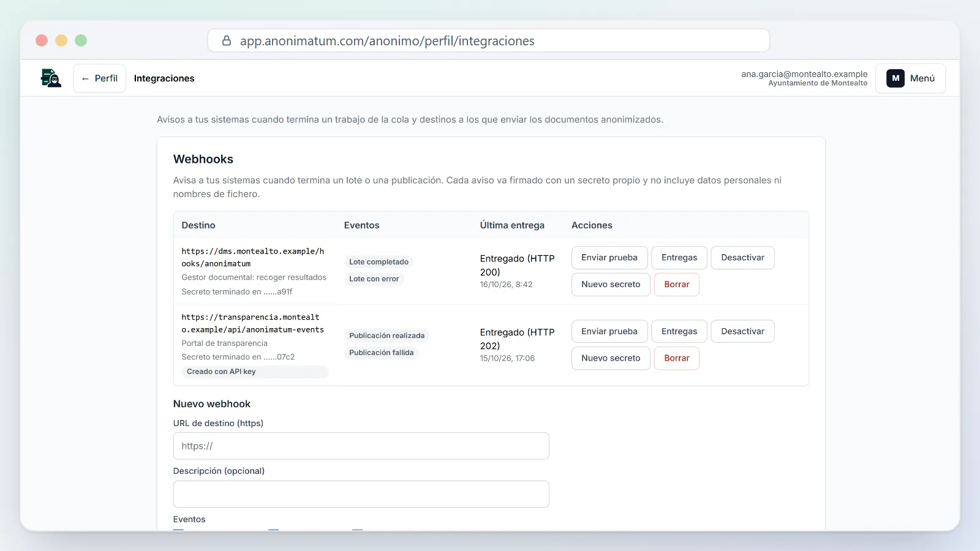Click the M avatar icon in Menú

[895, 78]
